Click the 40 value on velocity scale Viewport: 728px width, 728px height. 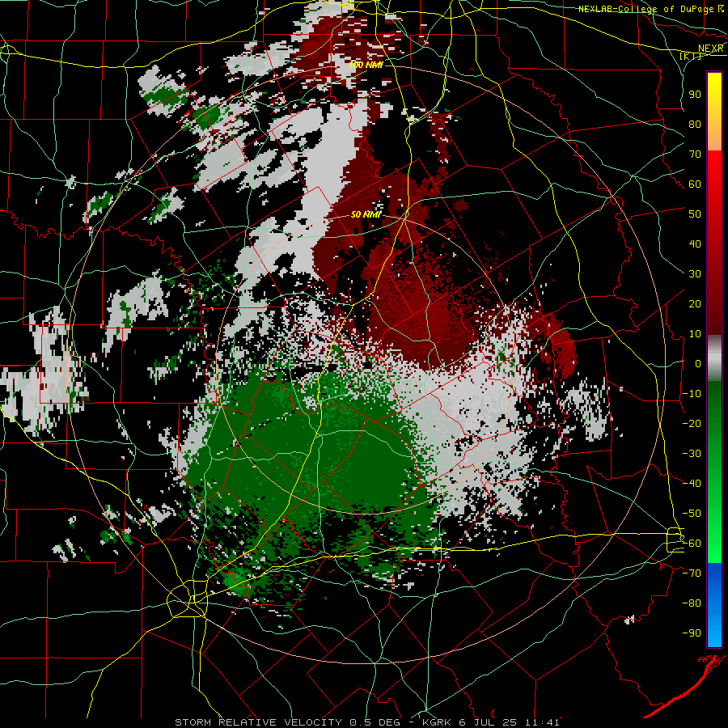(695, 244)
